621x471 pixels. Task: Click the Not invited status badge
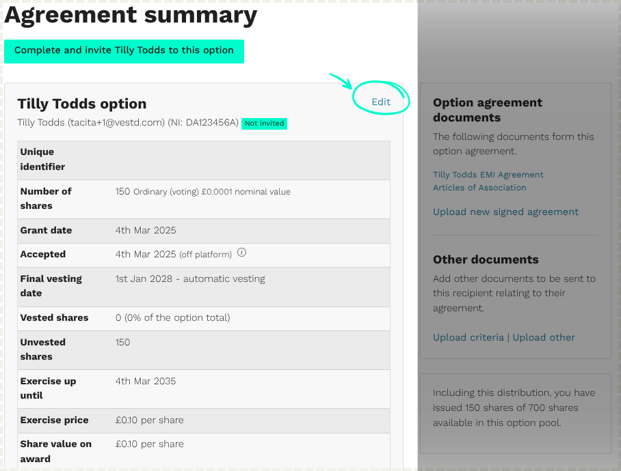point(264,124)
